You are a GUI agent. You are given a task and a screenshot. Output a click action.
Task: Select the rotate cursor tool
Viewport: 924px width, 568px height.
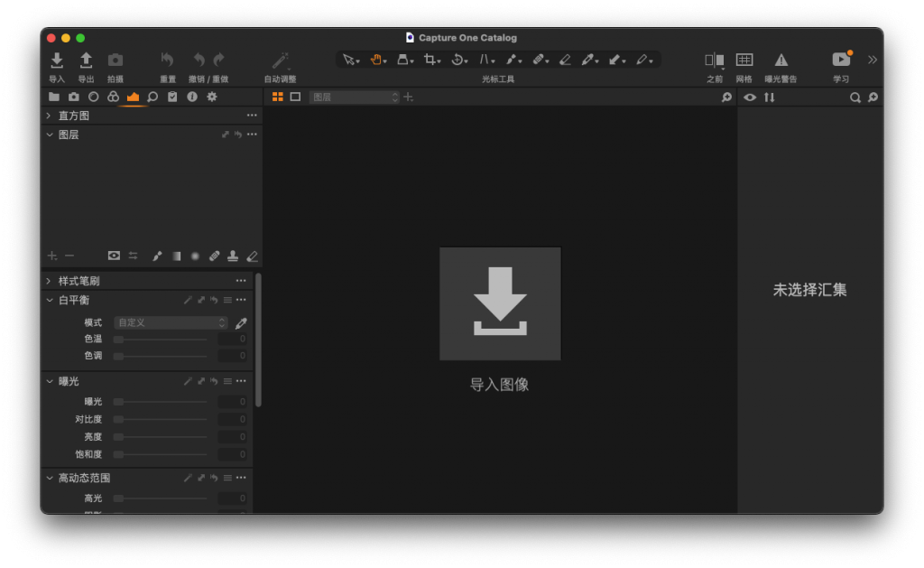pos(459,60)
